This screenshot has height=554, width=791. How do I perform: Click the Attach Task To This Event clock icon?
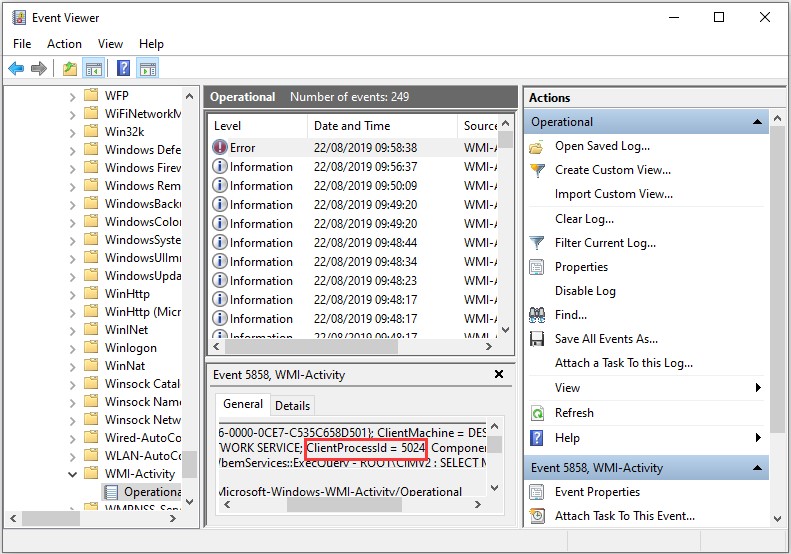click(537, 516)
